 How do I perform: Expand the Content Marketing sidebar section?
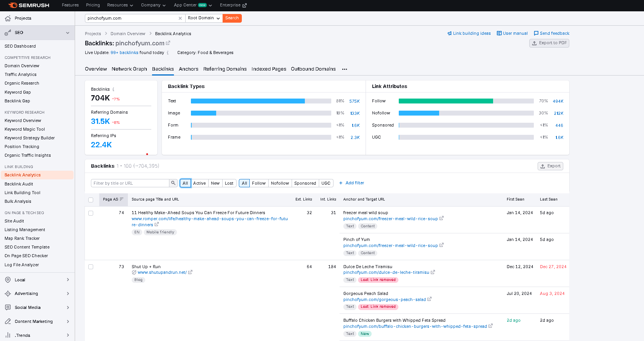pyautogui.click(x=68, y=321)
